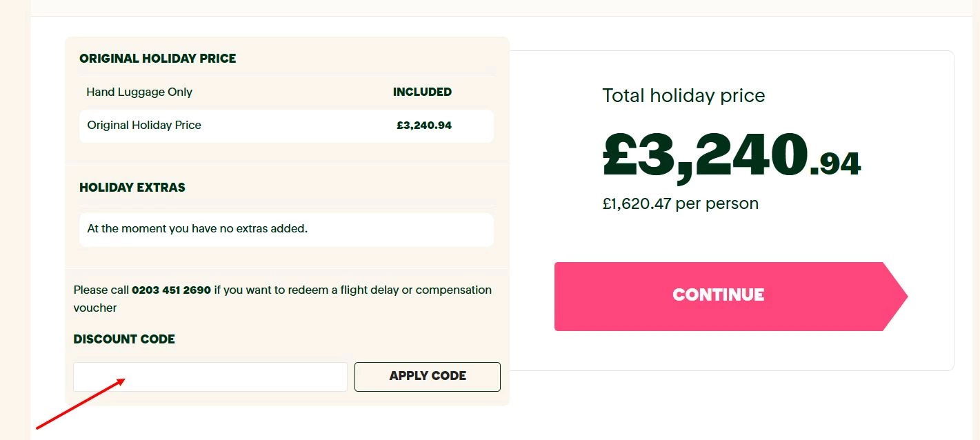Click the small .94 pence in the total
Viewport: 980px width, 440px height.
coord(835,164)
